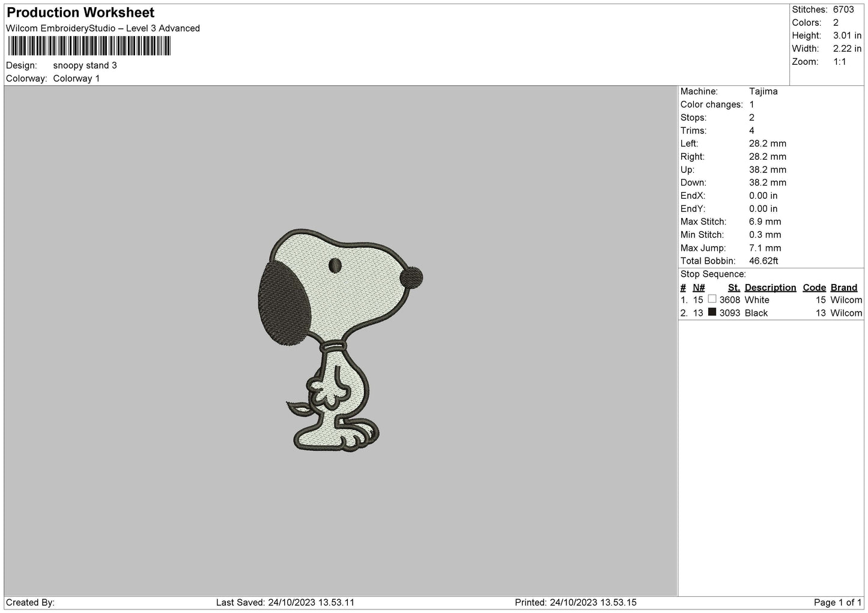
Task: Click the Left value '28.2 mm'
Action: pos(768,143)
